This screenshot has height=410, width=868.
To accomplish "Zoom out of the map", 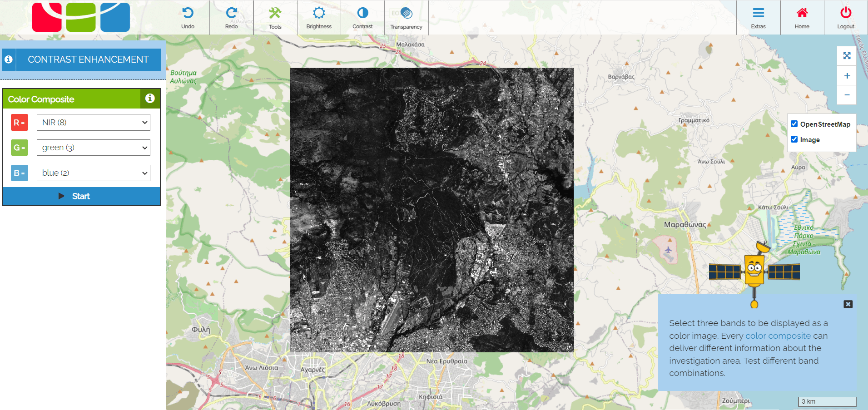I will (847, 95).
